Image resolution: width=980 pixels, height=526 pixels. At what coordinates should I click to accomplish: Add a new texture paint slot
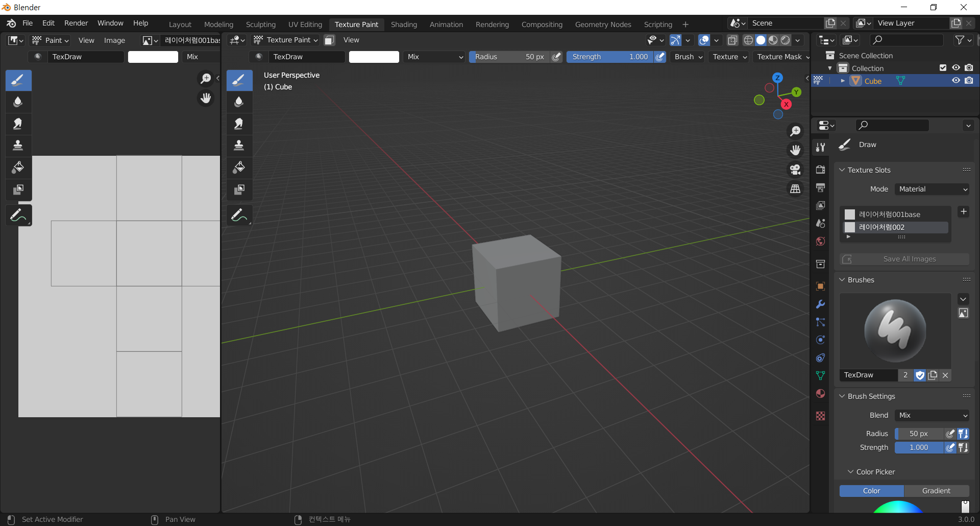tap(963, 211)
